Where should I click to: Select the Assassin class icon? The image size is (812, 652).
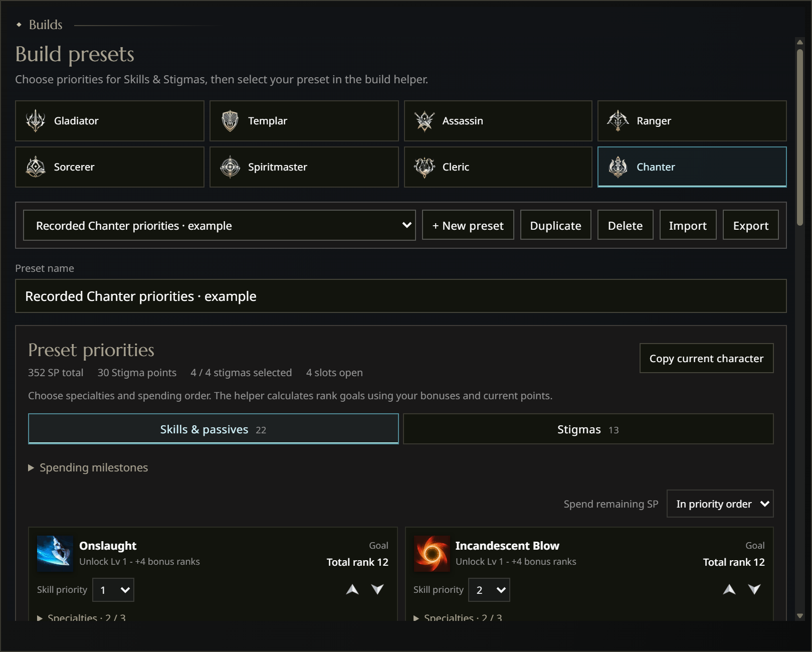tap(425, 121)
